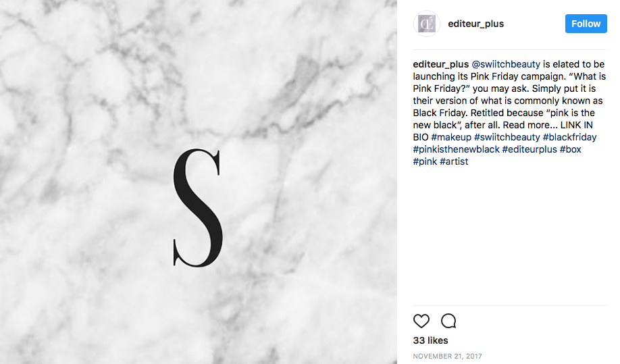The width and height of the screenshot is (620, 364).
Task: Click the marble post image
Action: [x=199, y=182]
